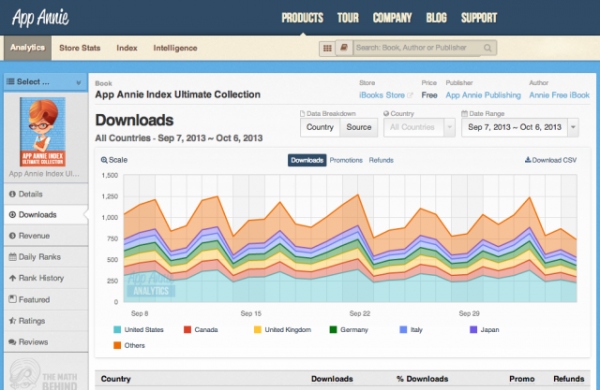Click the United States legend color swatch
This screenshot has width=600, height=390.
117,330
